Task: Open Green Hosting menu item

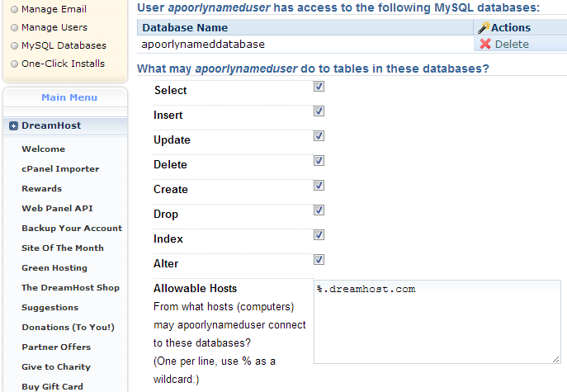Action: click(x=54, y=267)
